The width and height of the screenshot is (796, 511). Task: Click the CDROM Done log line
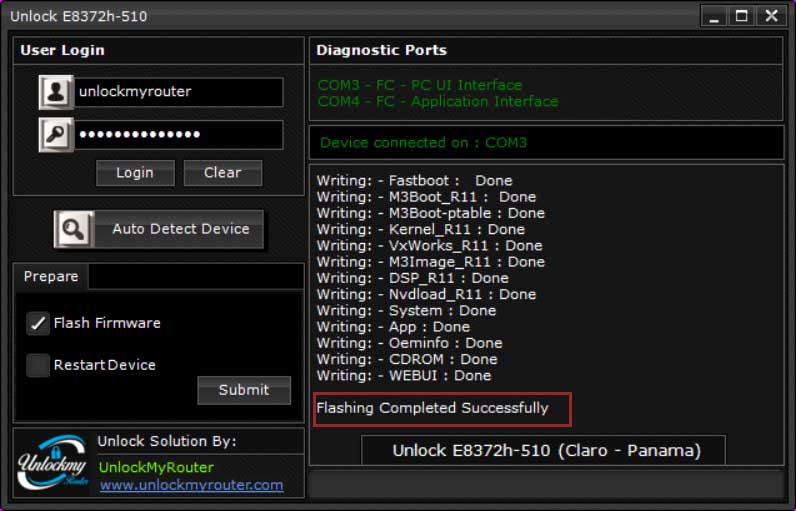[407, 359]
